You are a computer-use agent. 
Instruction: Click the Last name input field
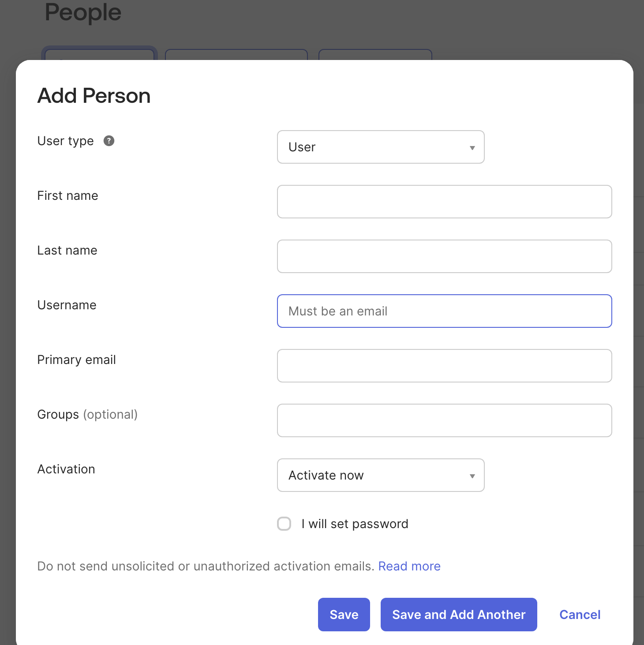point(444,256)
